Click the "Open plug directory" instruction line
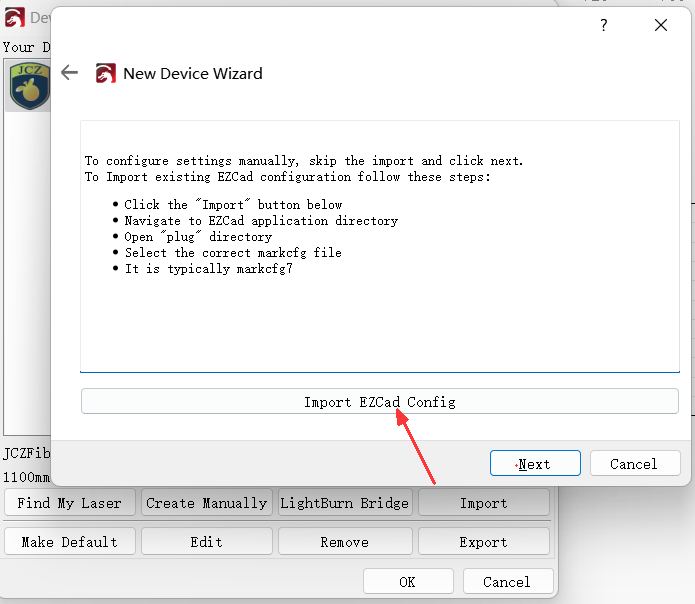The image size is (695, 604). pyautogui.click(x=198, y=237)
